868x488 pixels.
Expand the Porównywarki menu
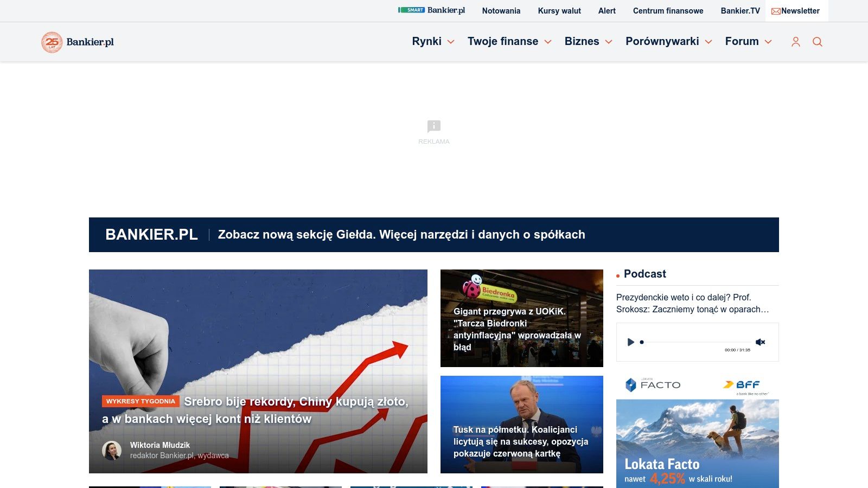668,42
